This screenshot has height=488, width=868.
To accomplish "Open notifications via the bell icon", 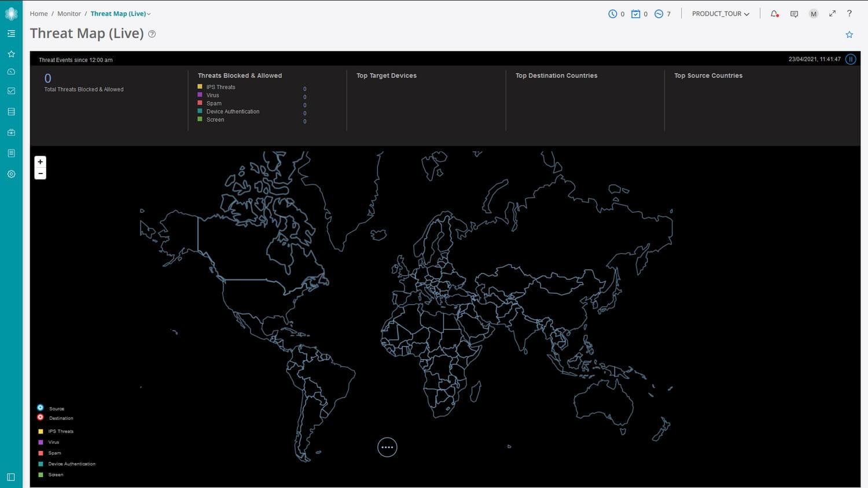I will pos(774,13).
